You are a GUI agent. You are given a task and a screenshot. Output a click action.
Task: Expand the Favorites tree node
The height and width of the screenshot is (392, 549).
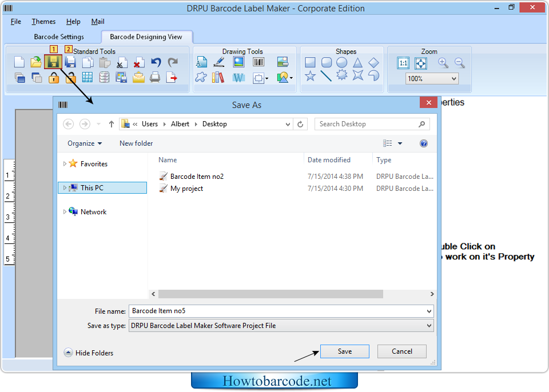coord(65,164)
